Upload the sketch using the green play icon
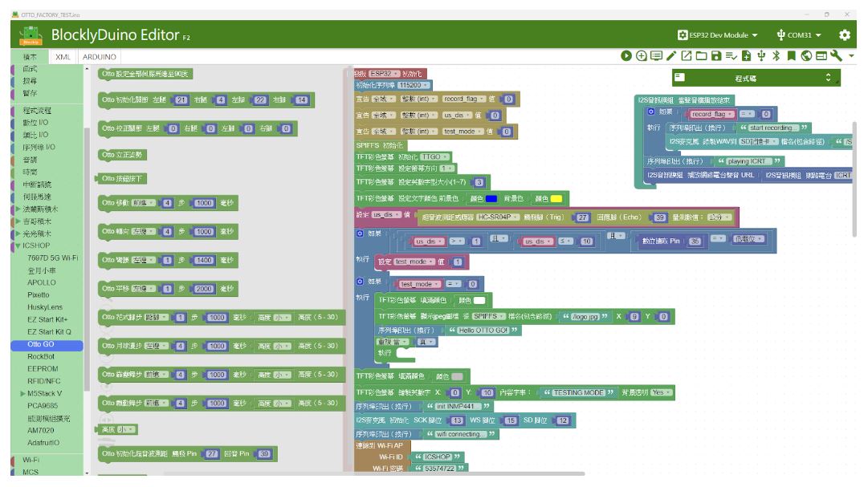 pyautogui.click(x=626, y=55)
